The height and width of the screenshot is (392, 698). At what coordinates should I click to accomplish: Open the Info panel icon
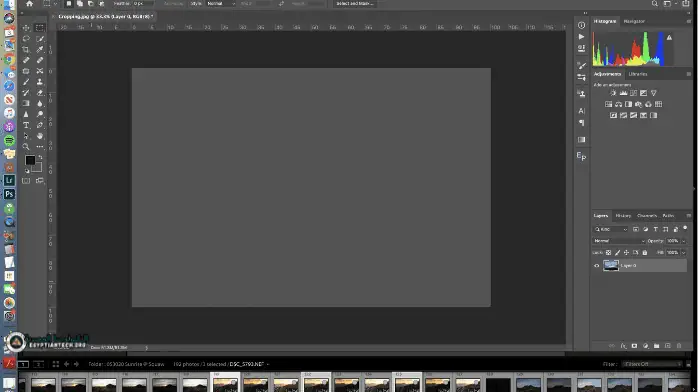pos(581,25)
